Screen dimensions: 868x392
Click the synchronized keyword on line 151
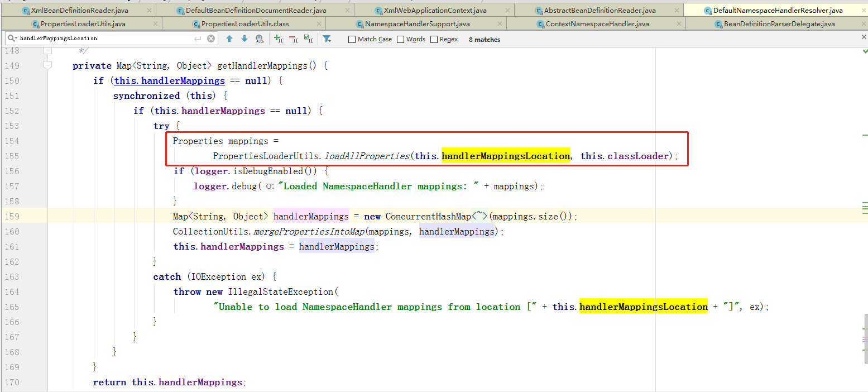click(x=146, y=95)
